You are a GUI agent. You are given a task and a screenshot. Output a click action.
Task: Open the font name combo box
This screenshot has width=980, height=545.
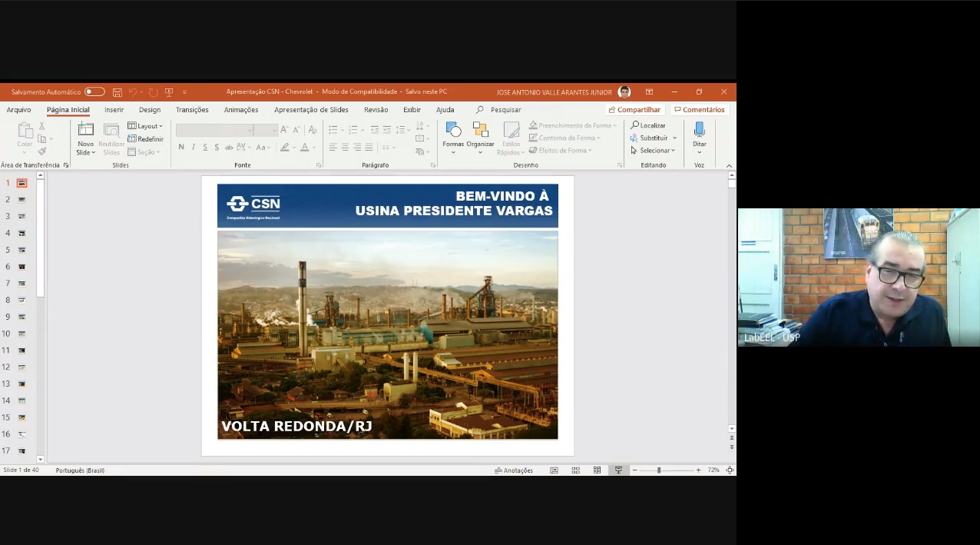[x=214, y=131]
